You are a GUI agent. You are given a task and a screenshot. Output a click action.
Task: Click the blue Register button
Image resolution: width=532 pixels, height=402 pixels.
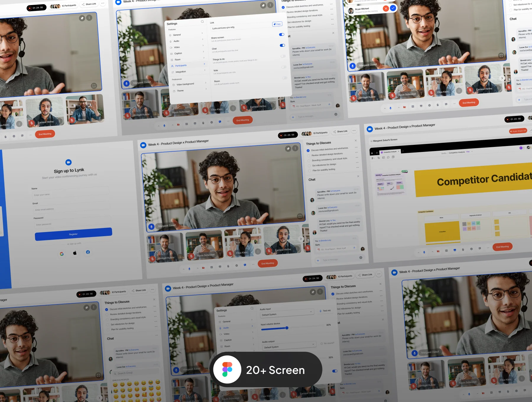[x=74, y=234]
